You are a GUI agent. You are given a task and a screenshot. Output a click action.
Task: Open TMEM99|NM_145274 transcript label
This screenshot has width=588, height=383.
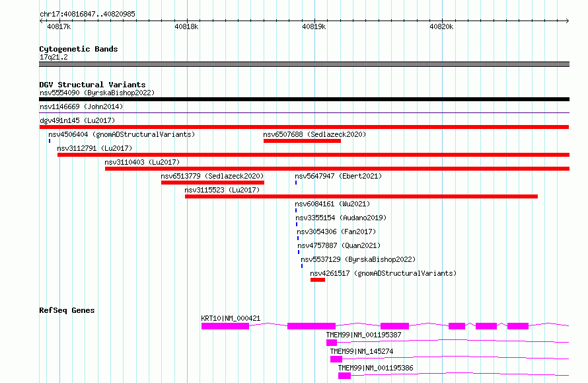(x=361, y=351)
